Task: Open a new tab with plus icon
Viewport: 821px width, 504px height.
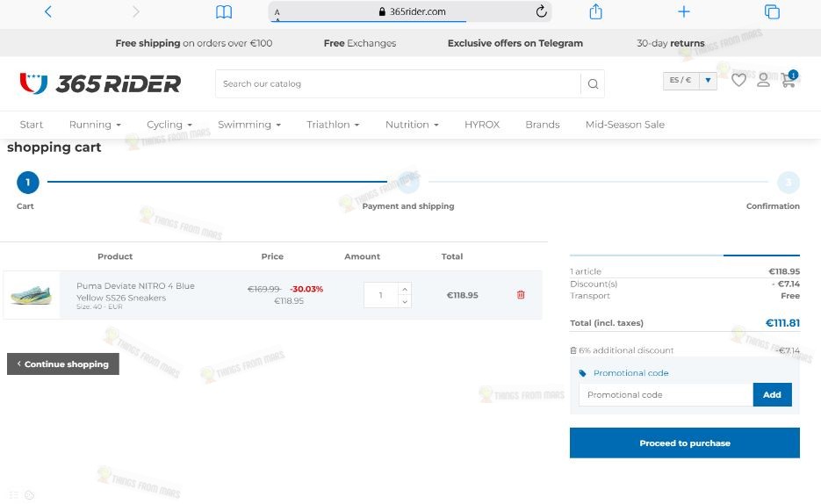Action: click(684, 11)
